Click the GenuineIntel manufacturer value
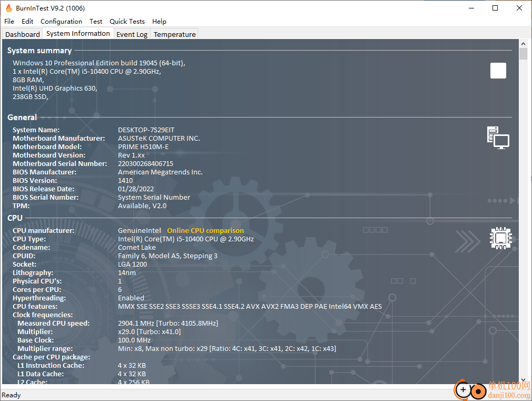This screenshot has height=401, width=532. (140, 231)
